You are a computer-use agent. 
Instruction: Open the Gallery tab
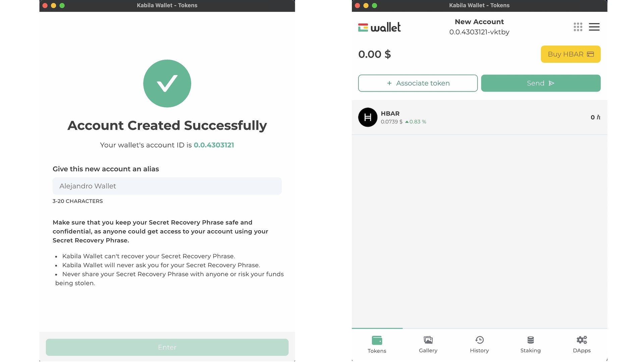[x=428, y=344]
